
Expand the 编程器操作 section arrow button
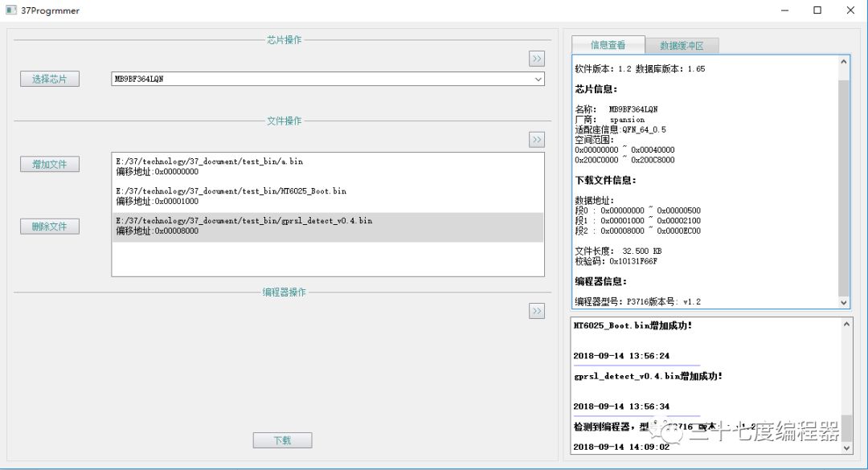click(536, 311)
